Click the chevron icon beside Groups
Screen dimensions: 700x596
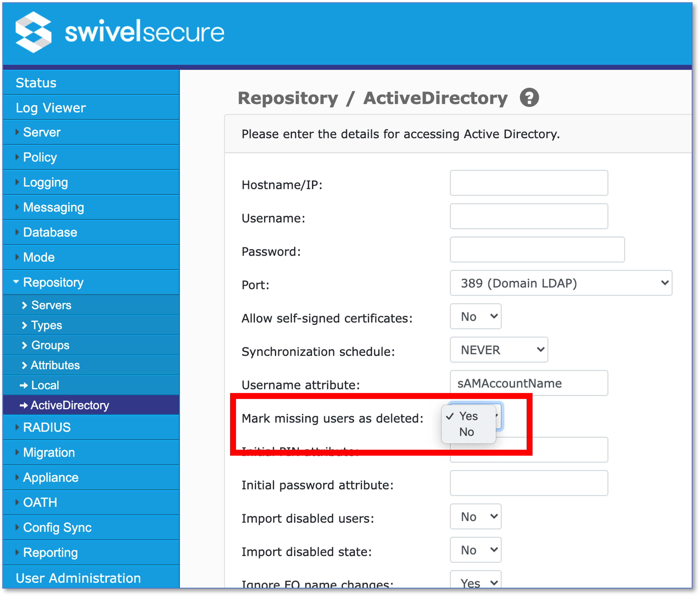(x=24, y=345)
